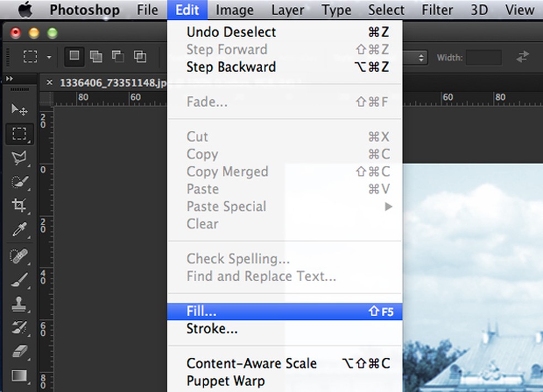Select the Gradient tool
This screenshot has height=392, width=543.
coord(19,375)
